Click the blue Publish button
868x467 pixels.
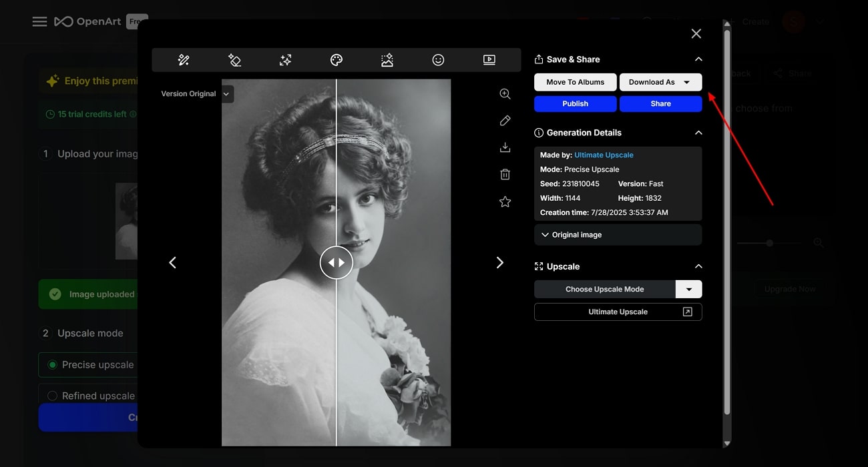pyautogui.click(x=575, y=103)
